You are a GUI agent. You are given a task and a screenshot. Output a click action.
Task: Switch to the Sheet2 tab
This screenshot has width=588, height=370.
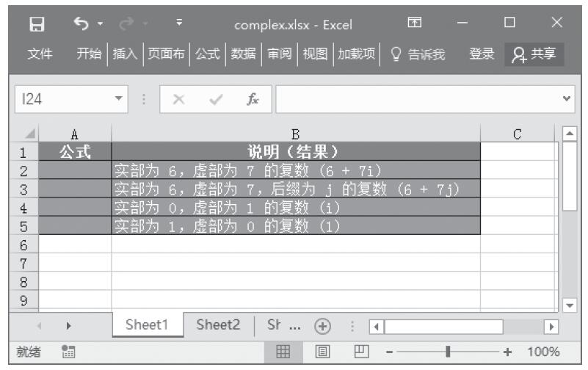(218, 326)
